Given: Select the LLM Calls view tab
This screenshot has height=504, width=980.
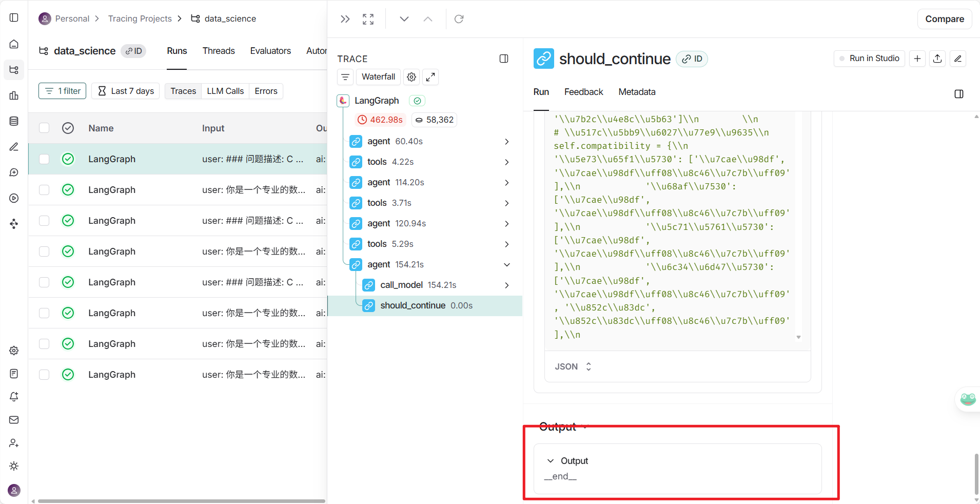Looking at the screenshot, I should click(225, 91).
